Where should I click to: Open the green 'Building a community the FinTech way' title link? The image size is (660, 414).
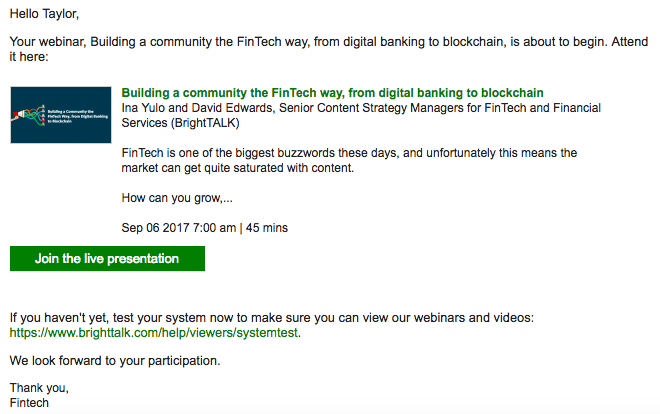click(333, 93)
